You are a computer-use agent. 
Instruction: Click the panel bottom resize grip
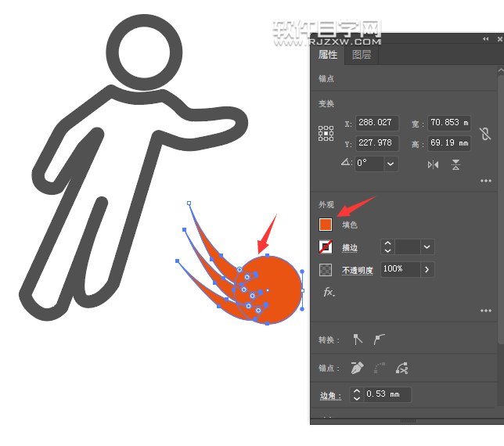coord(408,421)
